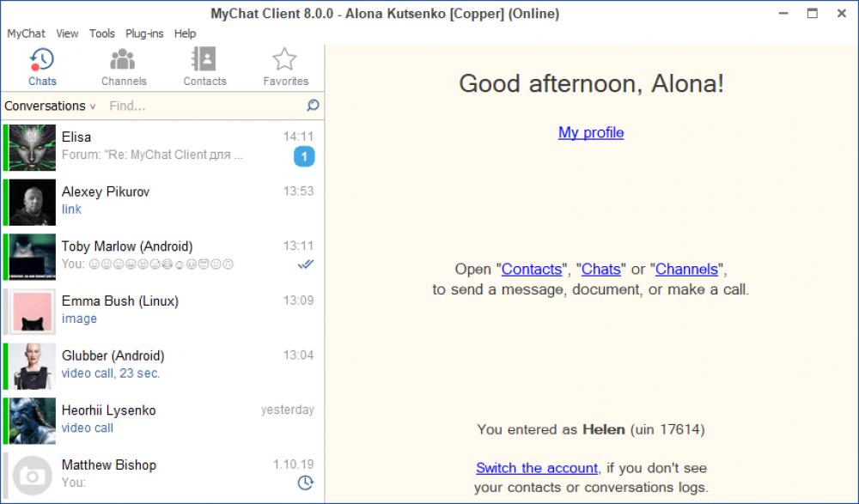Open the Tools menu
The width and height of the screenshot is (859, 504).
(x=101, y=33)
